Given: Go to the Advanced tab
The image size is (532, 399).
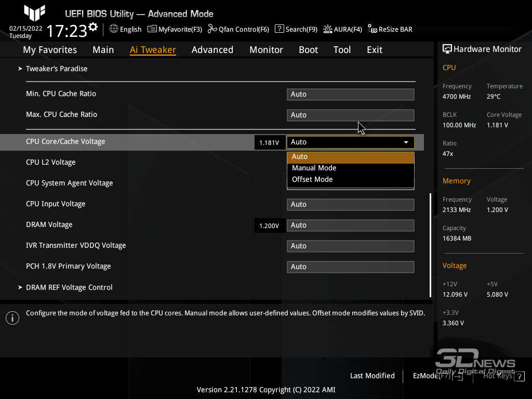Looking at the screenshot, I should [x=212, y=50].
